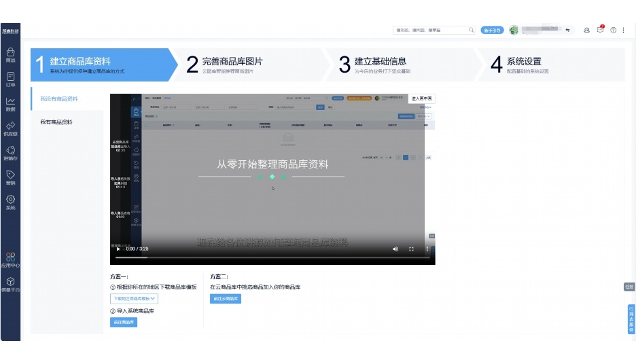Open the video more-options menu
This screenshot has width=636, height=364.
coord(427,249)
